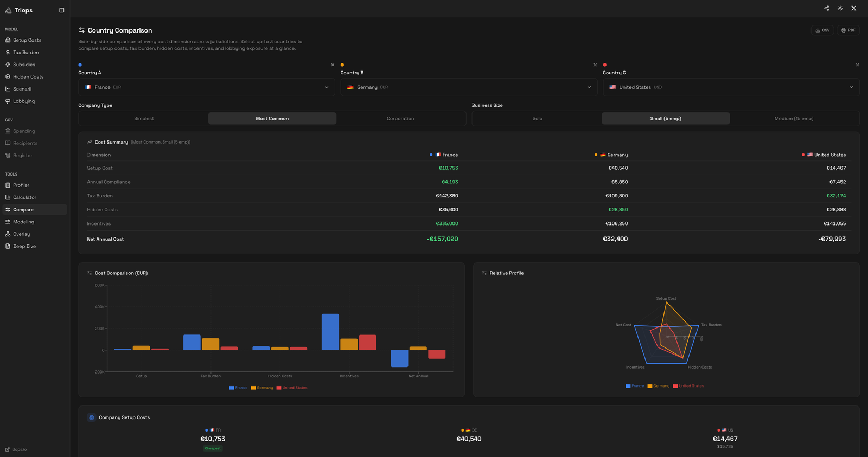Open Country A France dropdown
Image resolution: width=868 pixels, height=457 pixels.
coord(206,87)
